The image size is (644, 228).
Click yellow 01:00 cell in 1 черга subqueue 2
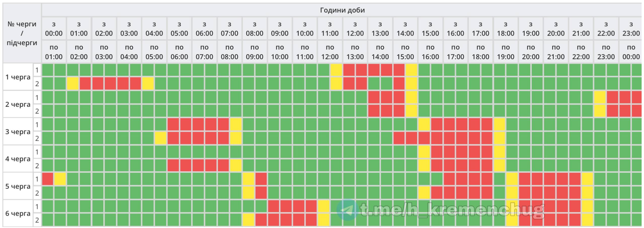[73, 84]
